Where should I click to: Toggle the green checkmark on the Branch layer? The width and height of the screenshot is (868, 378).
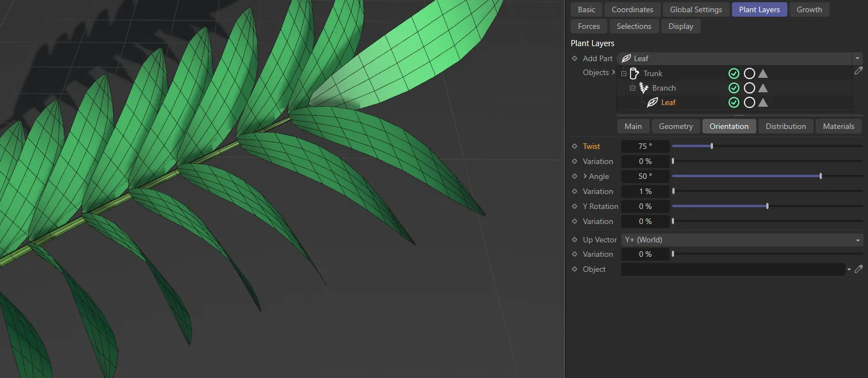[x=734, y=87]
